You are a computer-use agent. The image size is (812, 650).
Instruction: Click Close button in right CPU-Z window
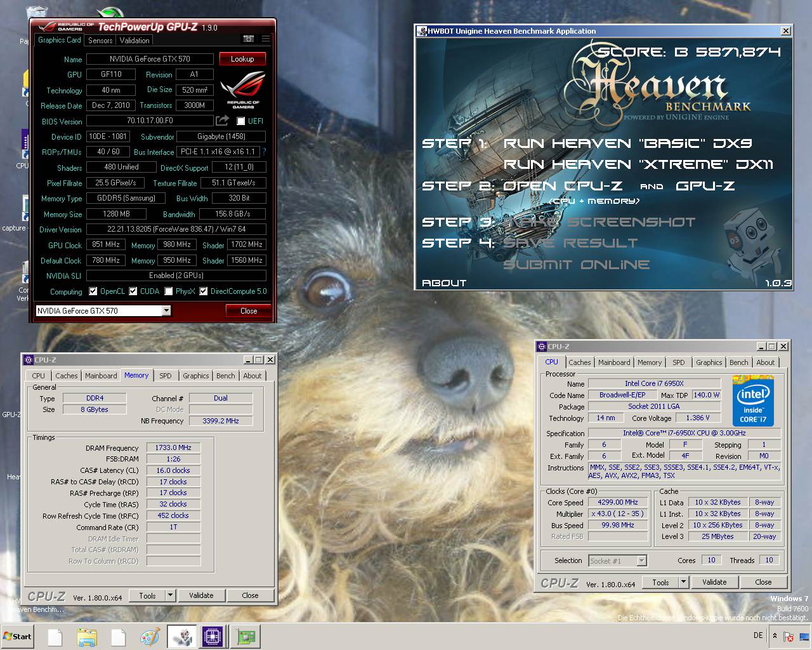click(763, 582)
